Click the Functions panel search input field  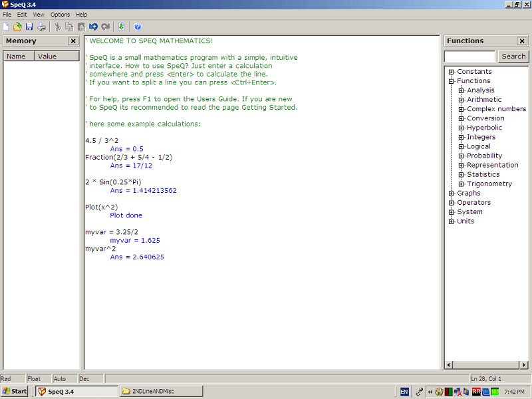click(x=469, y=57)
